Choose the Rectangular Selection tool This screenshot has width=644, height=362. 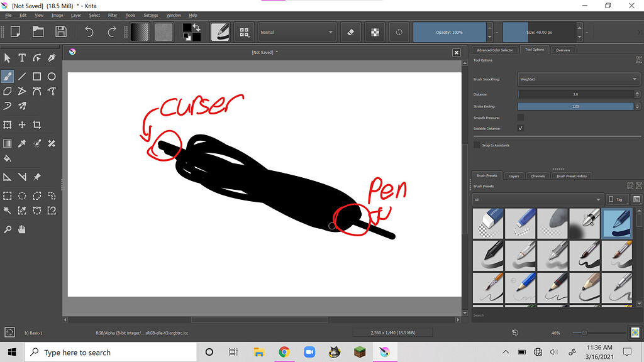click(8, 195)
